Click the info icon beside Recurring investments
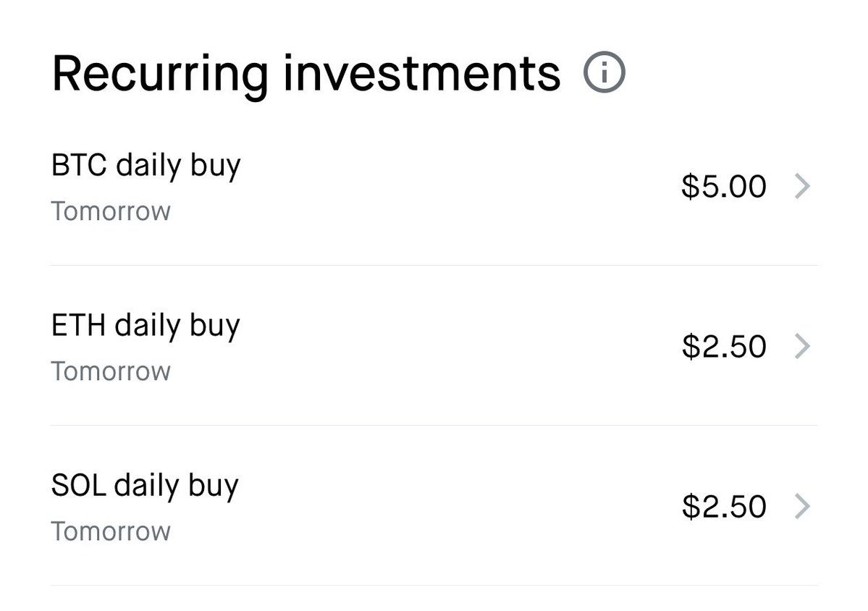Image resolution: width=868 pixels, height=611 pixels. pos(604,72)
